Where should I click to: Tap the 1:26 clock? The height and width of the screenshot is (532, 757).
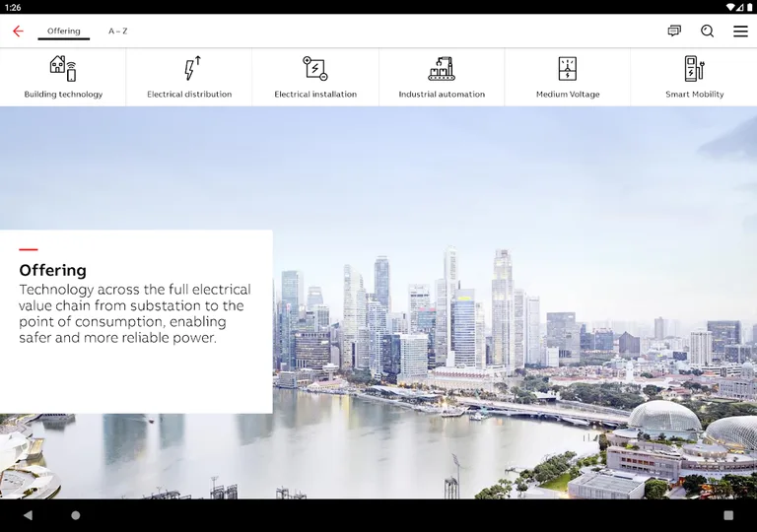(13, 7)
